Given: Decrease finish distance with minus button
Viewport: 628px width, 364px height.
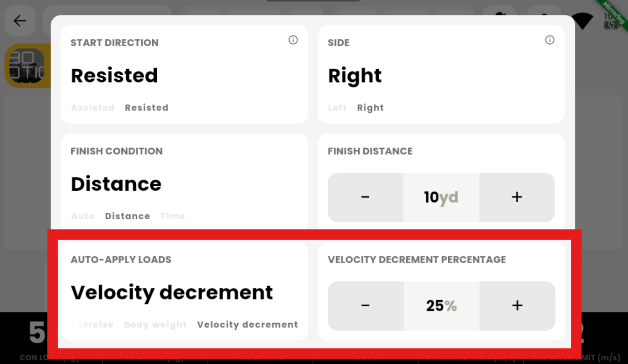Looking at the screenshot, I should (365, 197).
